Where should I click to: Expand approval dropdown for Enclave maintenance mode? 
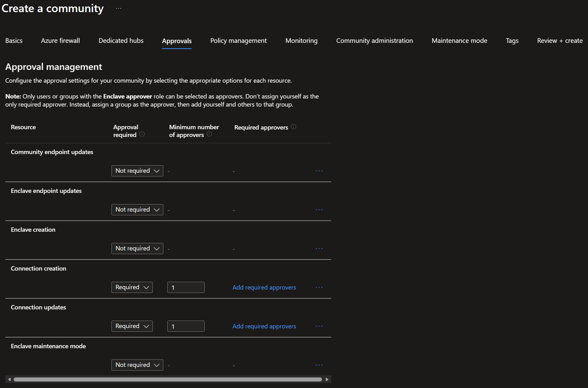pos(137,365)
